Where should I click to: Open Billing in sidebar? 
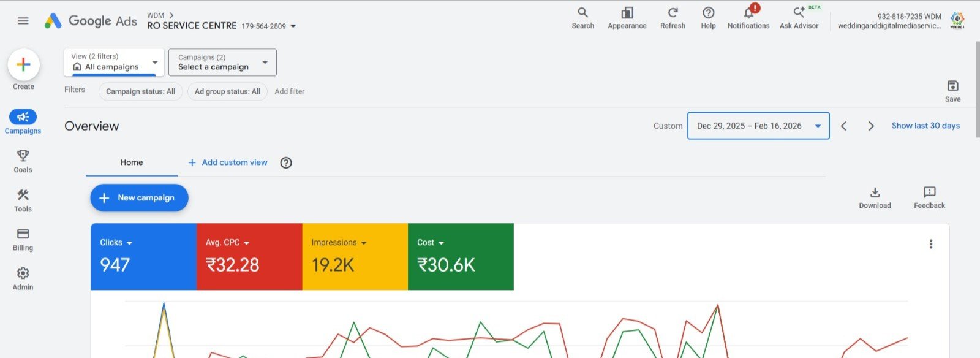23,240
